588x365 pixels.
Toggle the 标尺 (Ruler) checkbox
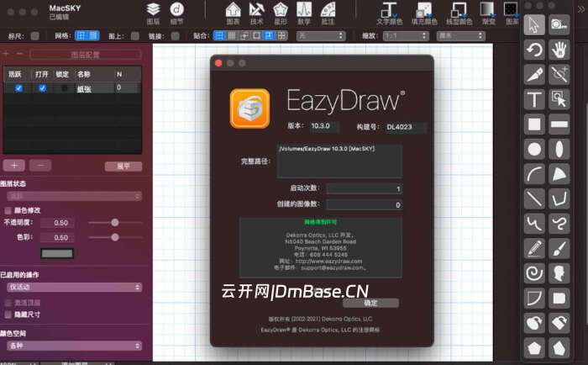click(35, 35)
